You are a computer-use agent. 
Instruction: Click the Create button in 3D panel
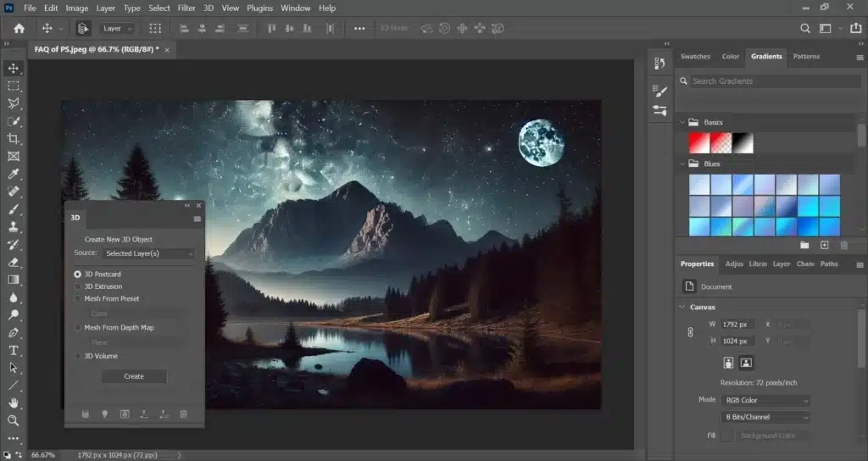[x=134, y=376]
